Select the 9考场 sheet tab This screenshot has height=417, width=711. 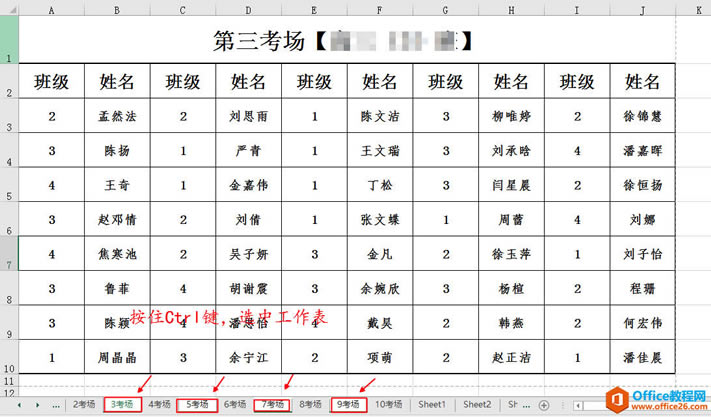(x=348, y=404)
